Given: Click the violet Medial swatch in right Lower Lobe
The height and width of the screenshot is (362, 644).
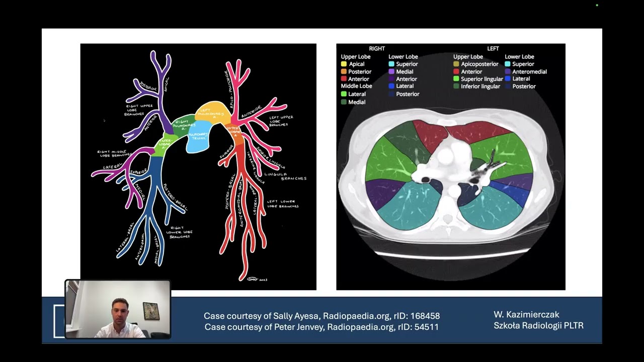Looking at the screenshot, I should pos(391,72).
